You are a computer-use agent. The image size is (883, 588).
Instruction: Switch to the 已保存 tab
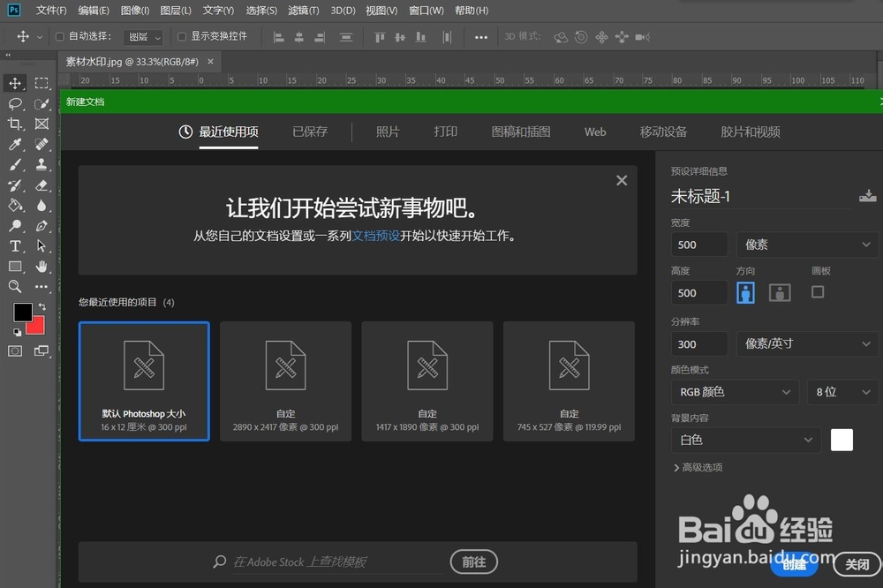pos(310,132)
